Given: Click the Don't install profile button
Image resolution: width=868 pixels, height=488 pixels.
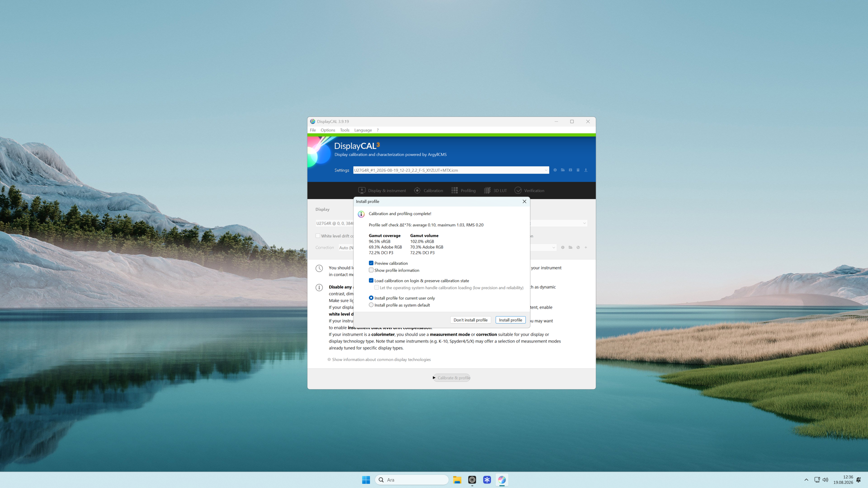Looking at the screenshot, I should click(x=470, y=320).
